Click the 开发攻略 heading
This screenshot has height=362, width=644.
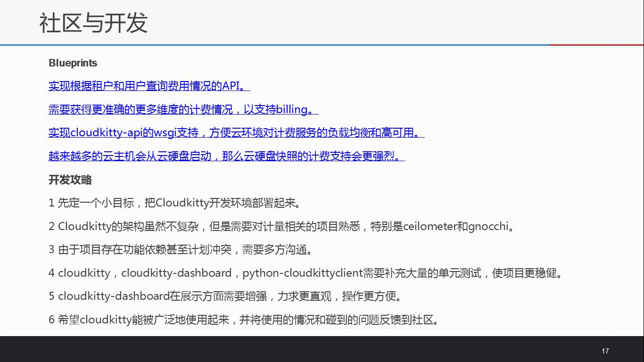[70, 180]
